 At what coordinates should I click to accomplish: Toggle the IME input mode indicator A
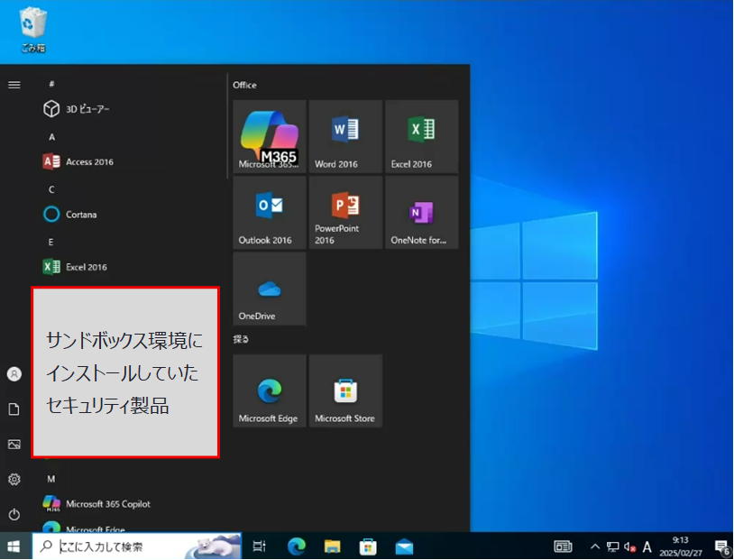point(647,546)
